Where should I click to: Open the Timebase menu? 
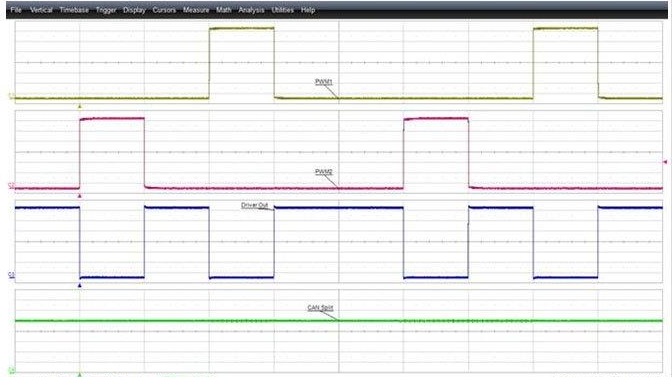74,9
